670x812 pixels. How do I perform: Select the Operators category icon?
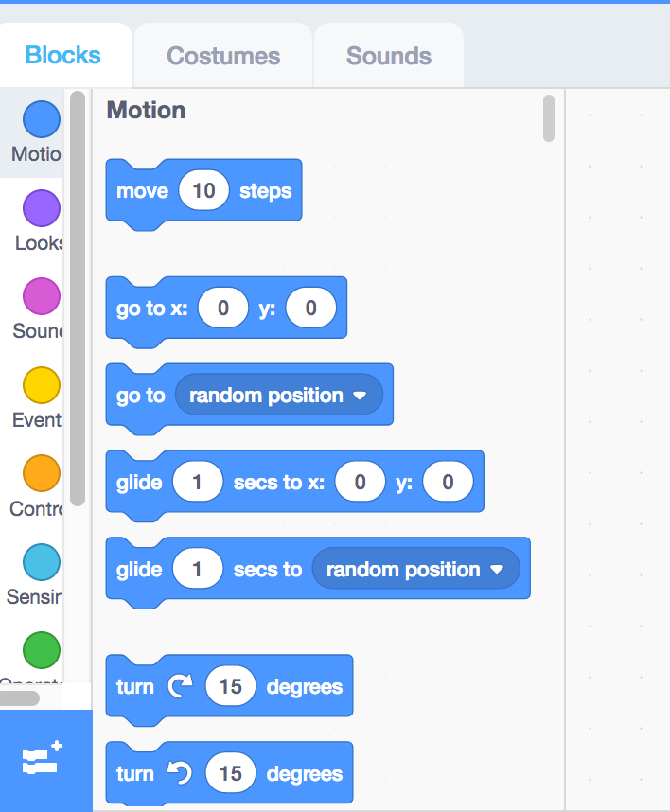coord(40,649)
